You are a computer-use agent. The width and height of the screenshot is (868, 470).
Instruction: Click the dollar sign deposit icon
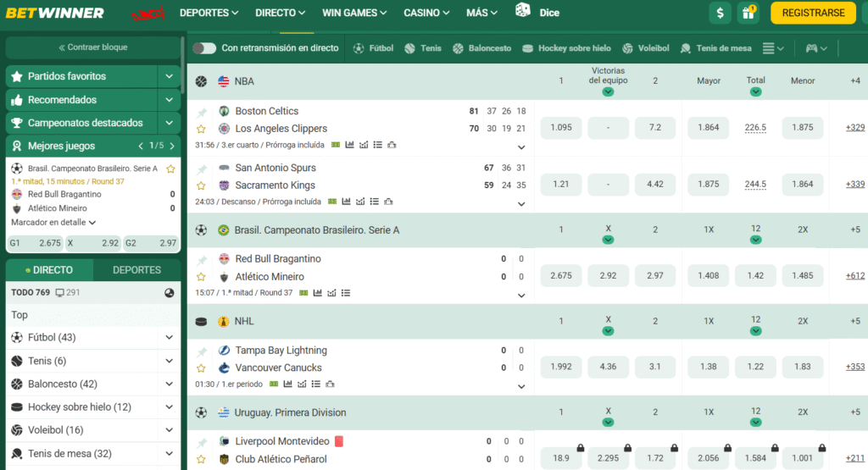[721, 13]
